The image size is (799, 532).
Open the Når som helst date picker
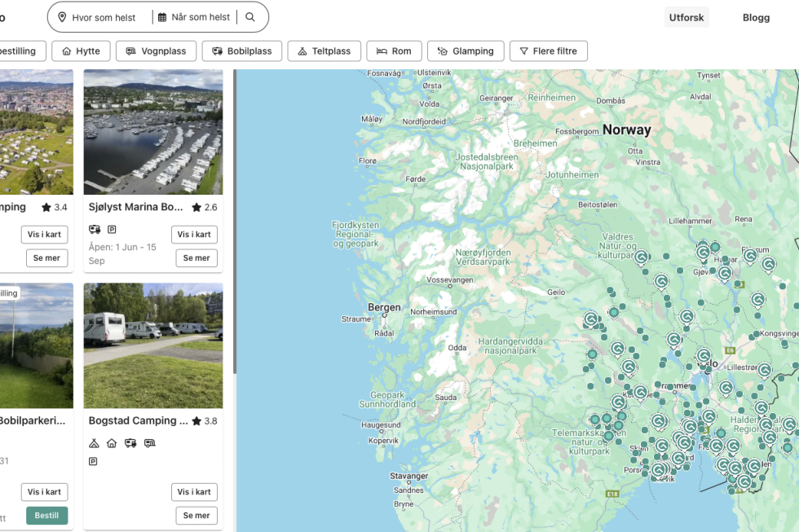pos(201,17)
